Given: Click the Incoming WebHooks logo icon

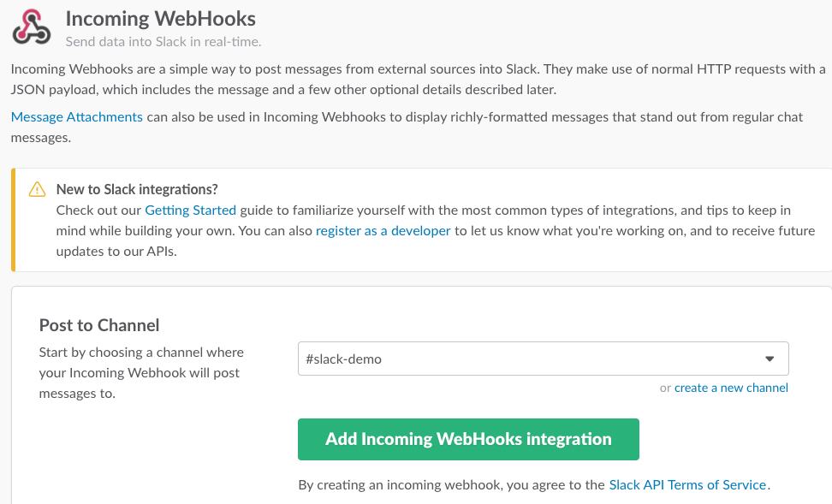Looking at the screenshot, I should click(x=33, y=27).
